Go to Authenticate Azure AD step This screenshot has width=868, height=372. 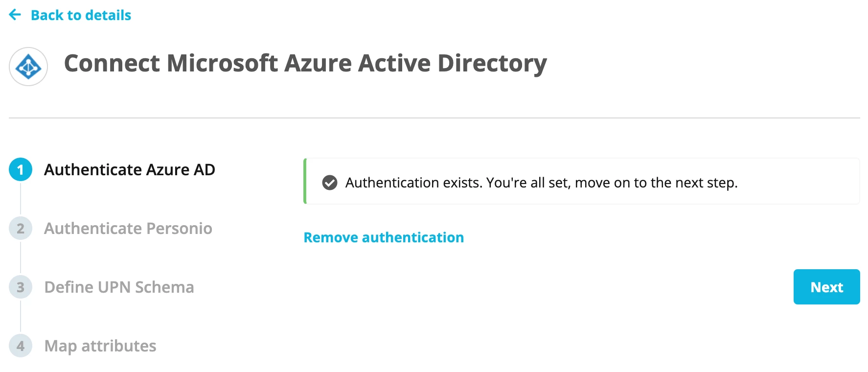click(130, 169)
